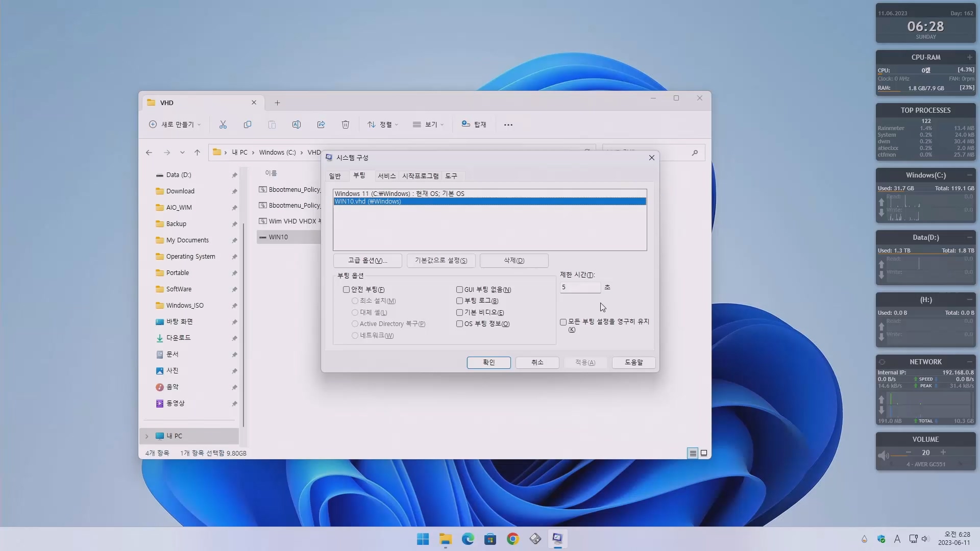This screenshot has width=980, height=551.
Task: Click the speaker mute icon in VOLUME widget
Action: tap(883, 455)
